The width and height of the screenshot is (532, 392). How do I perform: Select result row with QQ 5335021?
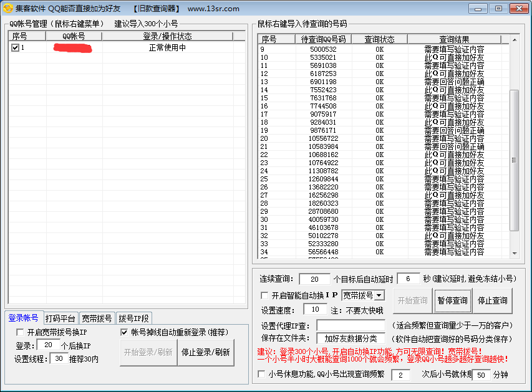(384, 57)
